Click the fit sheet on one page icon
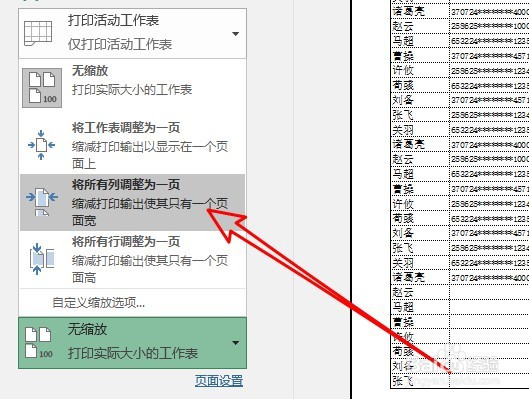The width and height of the screenshot is (529, 399). tap(41, 145)
